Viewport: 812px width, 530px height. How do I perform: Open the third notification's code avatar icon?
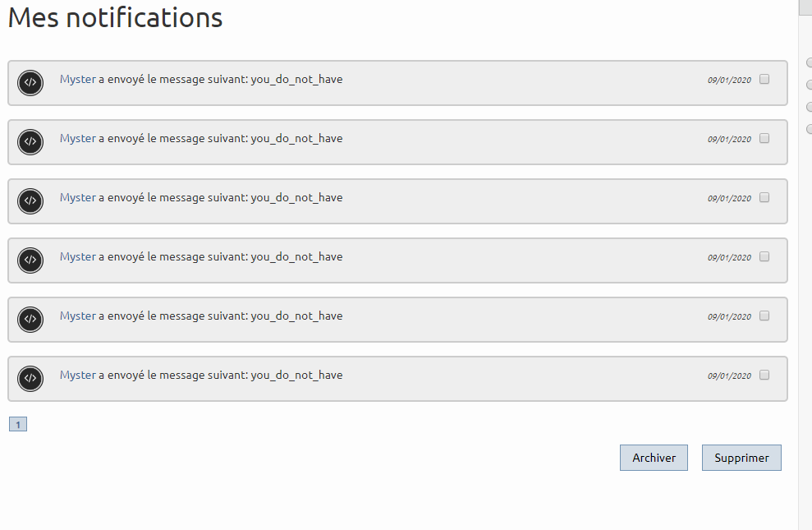click(x=30, y=200)
